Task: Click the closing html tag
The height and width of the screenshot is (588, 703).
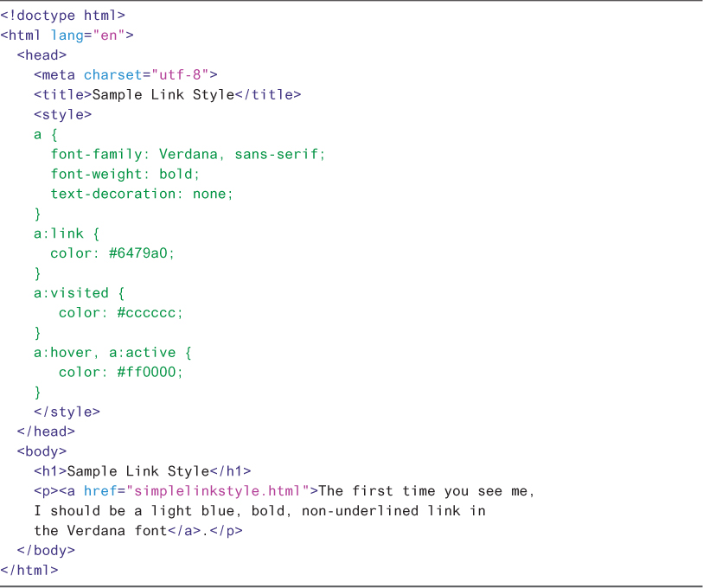Action: [x=29, y=570]
